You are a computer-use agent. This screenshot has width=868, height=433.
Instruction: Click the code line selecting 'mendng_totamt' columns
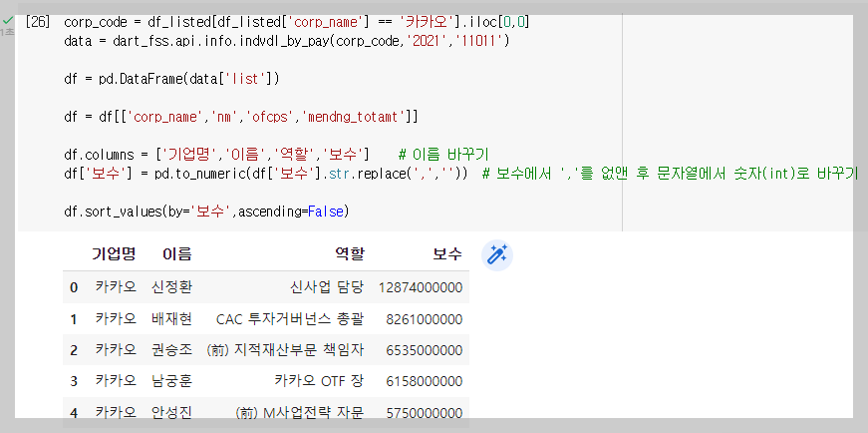(241, 117)
